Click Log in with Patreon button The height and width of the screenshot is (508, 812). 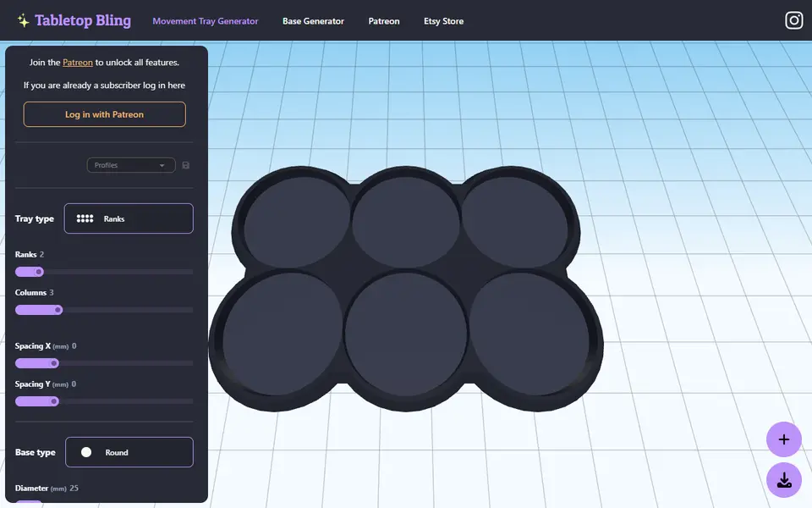(104, 114)
